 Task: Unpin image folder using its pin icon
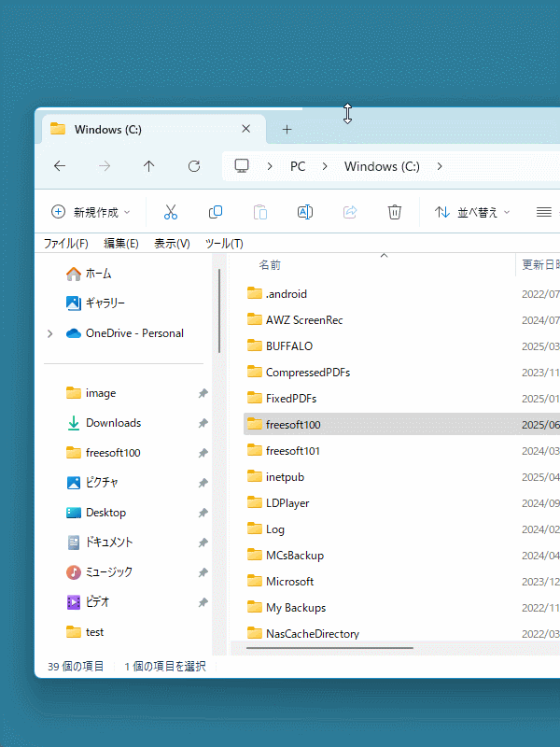(203, 393)
